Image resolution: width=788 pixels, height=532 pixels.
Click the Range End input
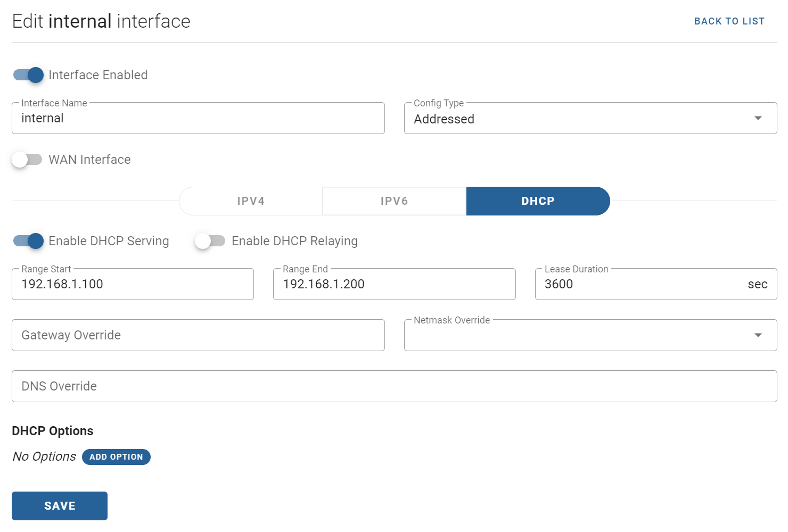(394, 285)
